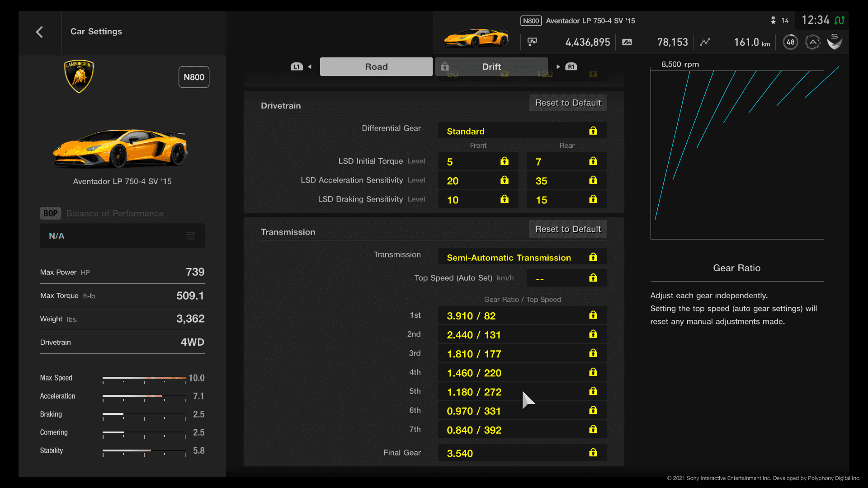Select the 5th gear ratio 1.180 / 272

[522, 391]
